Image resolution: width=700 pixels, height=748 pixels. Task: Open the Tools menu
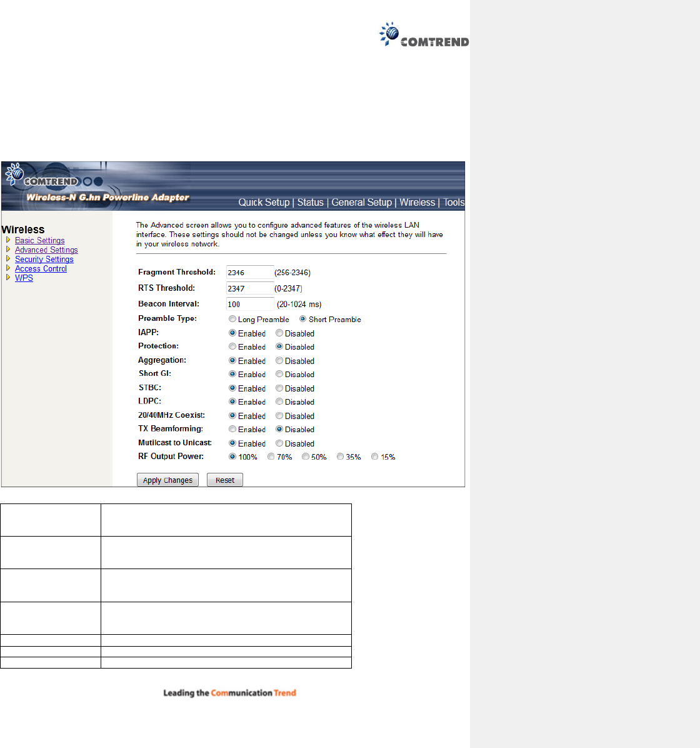[x=454, y=202]
